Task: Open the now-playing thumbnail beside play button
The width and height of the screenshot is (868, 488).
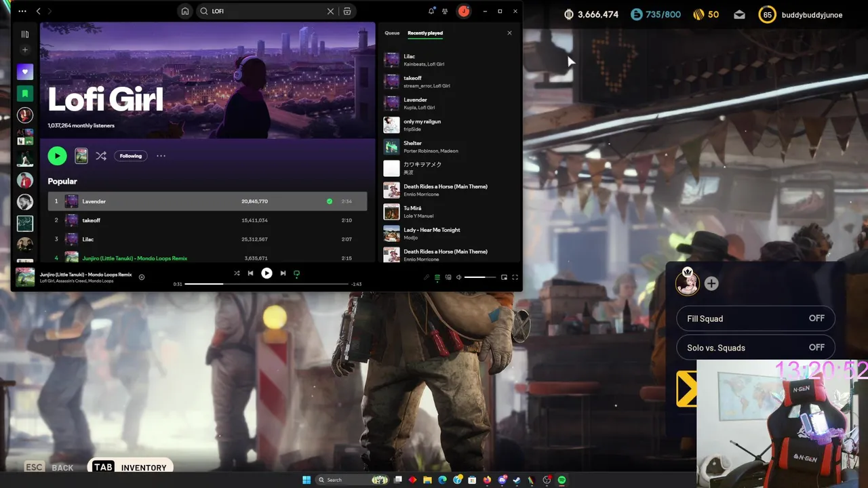Action: [81, 156]
